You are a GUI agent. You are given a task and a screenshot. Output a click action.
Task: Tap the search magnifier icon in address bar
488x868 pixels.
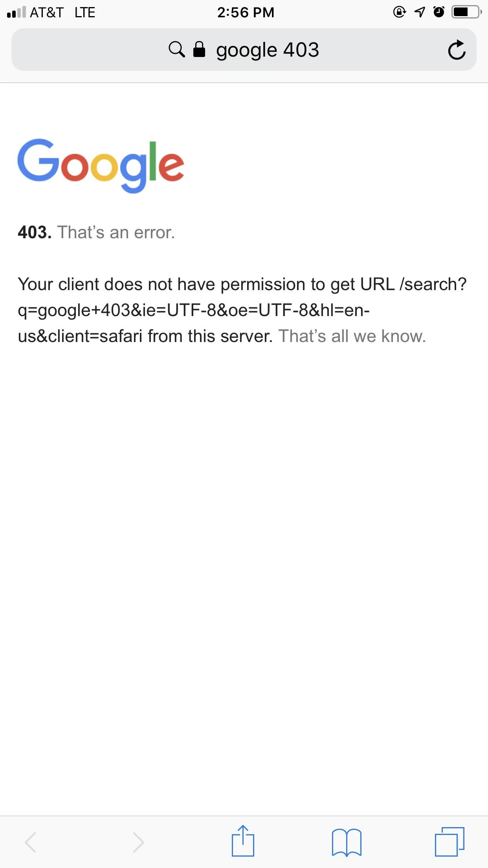click(177, 50)
